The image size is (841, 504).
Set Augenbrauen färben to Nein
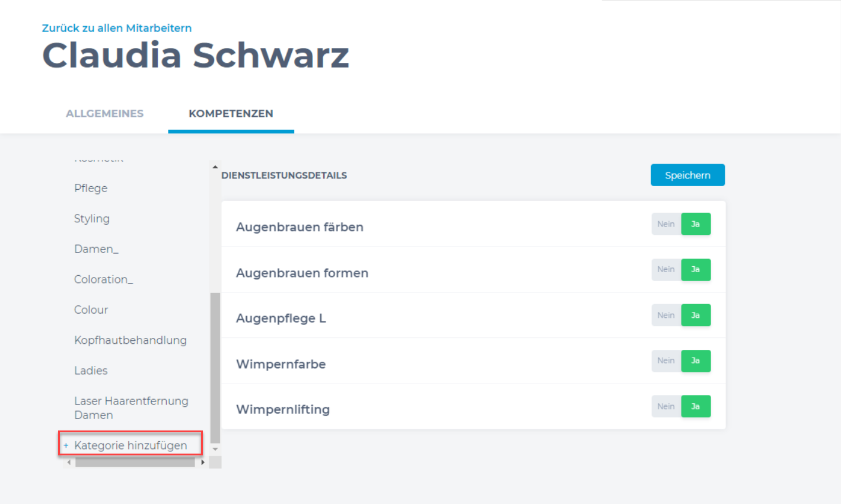[666, 224]
